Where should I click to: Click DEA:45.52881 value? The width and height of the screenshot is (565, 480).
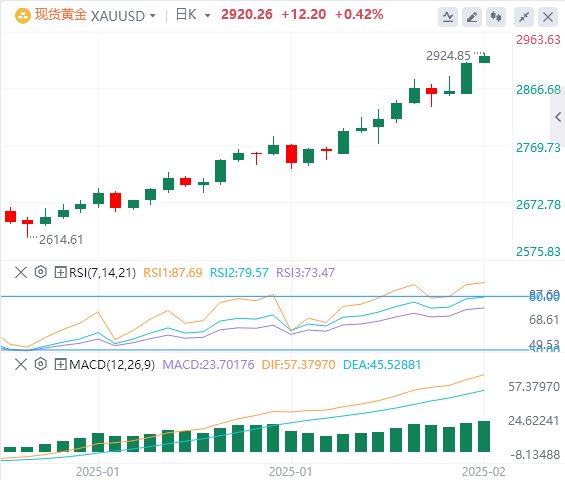click(382, 365)
